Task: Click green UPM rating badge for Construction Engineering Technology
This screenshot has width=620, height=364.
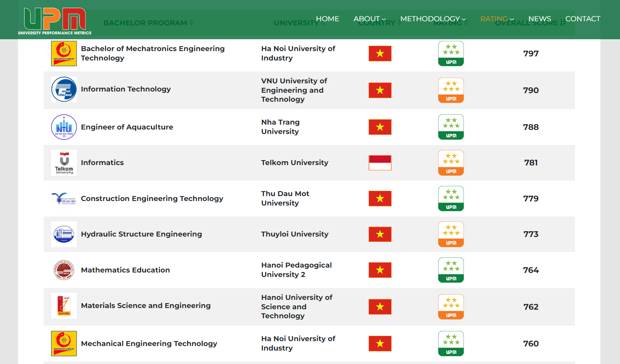Action: point(451,199)
